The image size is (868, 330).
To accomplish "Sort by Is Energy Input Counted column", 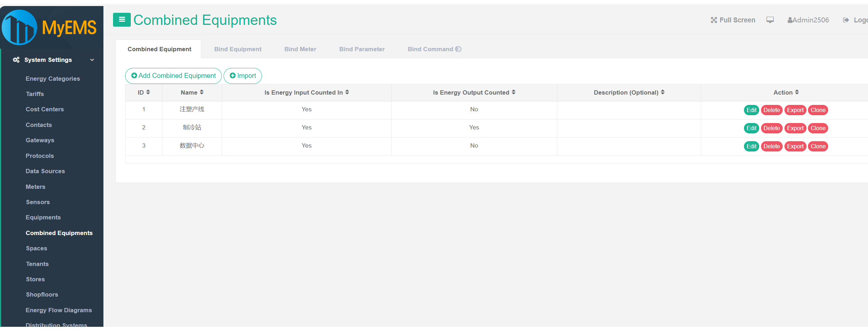I will point(347,92).
